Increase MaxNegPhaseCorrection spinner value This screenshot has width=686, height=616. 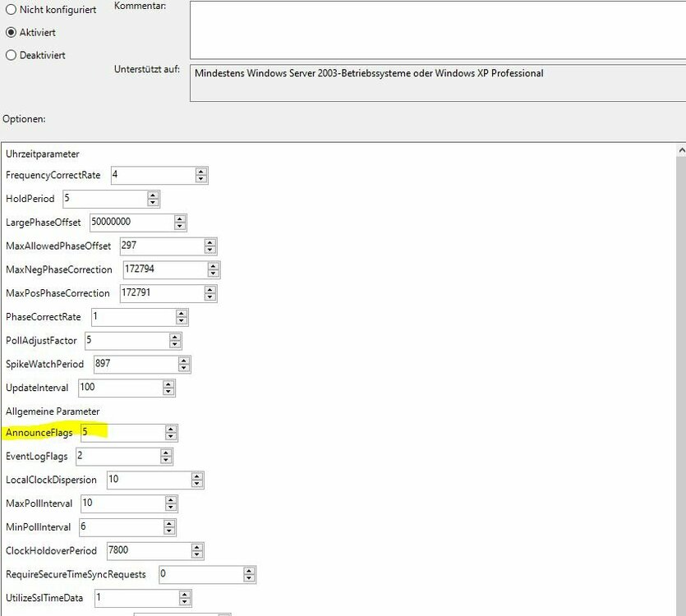214,266
